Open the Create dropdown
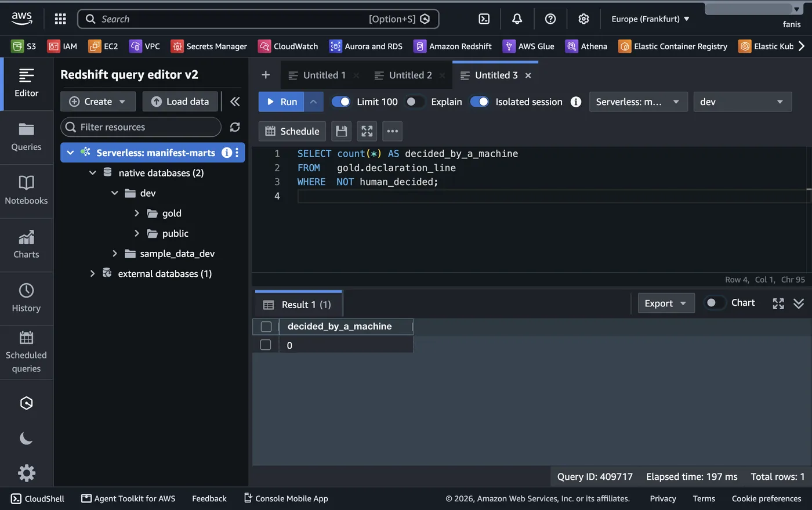Screen dimensions: 812x510 point(98,102)
